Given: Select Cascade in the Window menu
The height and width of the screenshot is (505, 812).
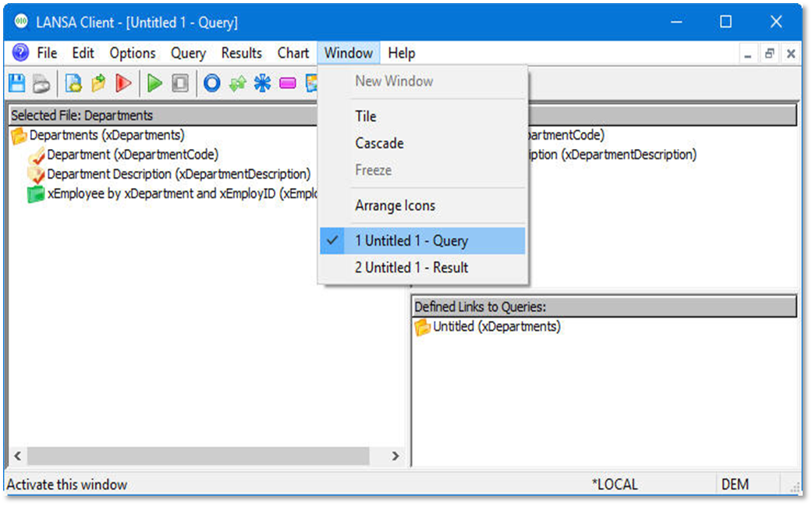Looking at the screenshot, I should [x=423, y=143].
